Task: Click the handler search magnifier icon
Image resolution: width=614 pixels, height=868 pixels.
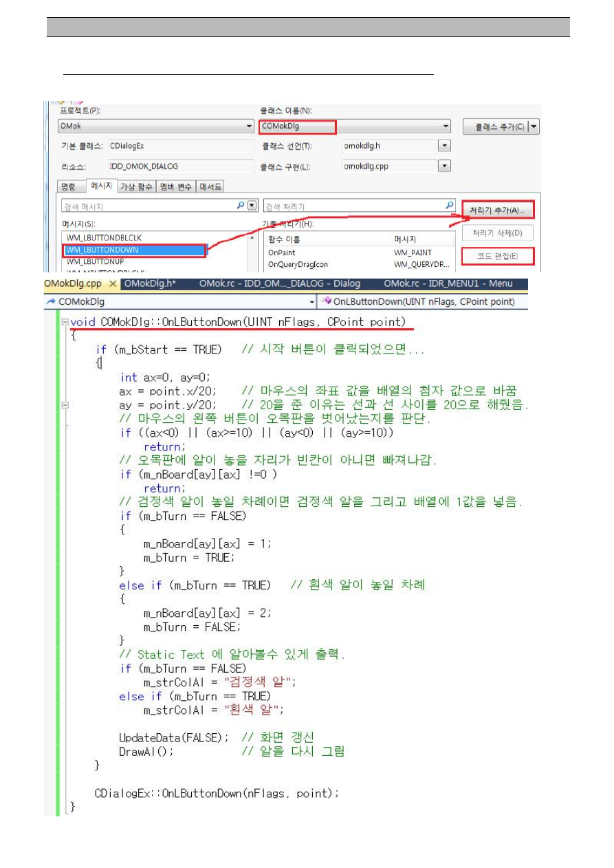Action: coord(450,206)
